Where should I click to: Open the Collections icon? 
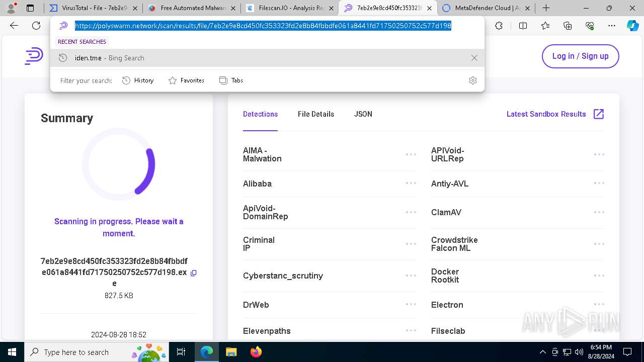tap(568, 26)
